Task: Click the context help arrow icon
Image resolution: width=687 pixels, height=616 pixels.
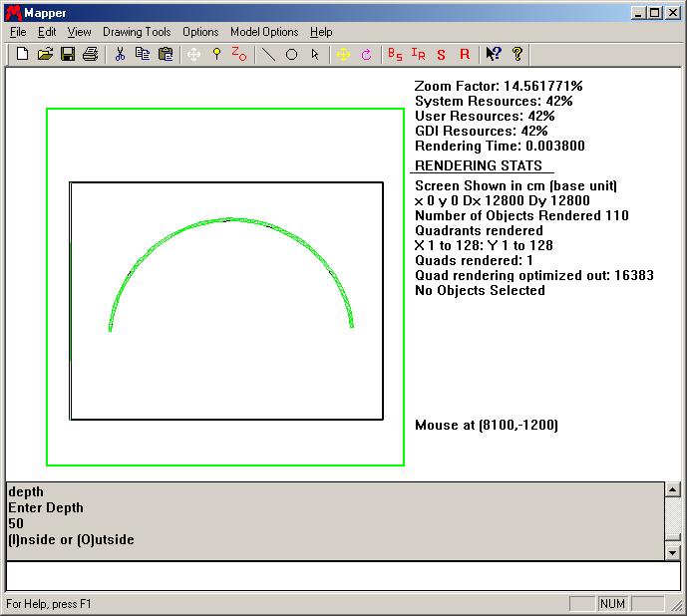Action: tap(494, 54)
